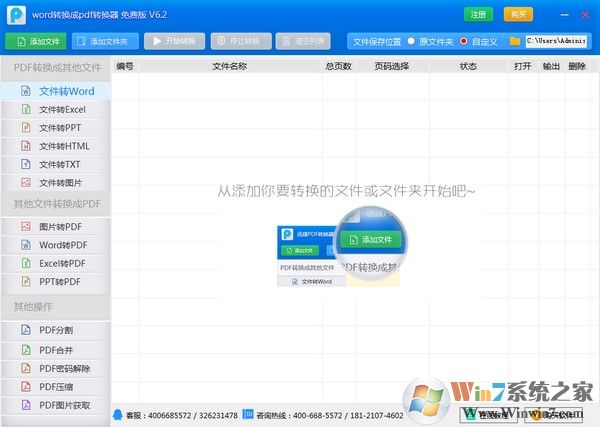Select 文件转图片 in sidebar

pos(56,183)
